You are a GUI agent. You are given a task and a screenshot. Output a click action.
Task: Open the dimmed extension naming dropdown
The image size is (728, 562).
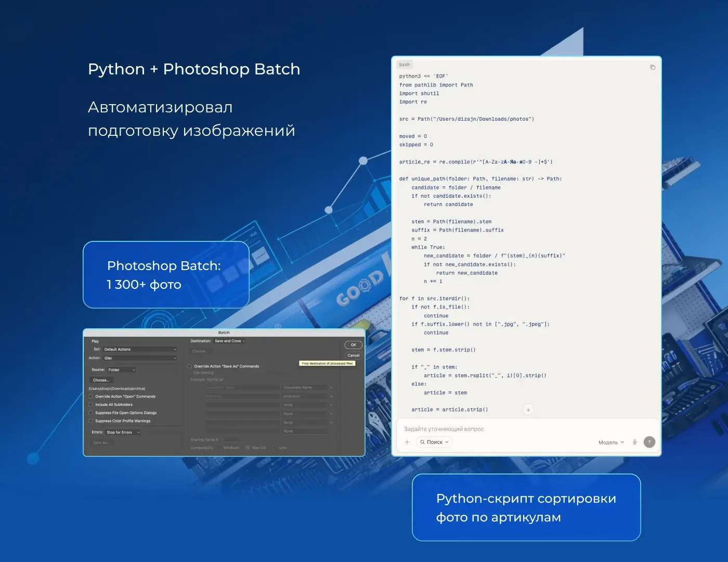(x=305, y=397)
